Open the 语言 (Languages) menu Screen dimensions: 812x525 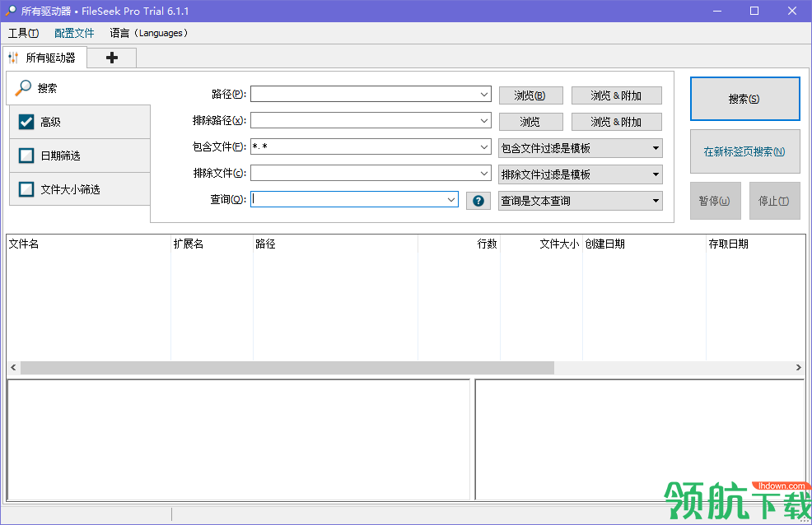click(x=148, y=33)
